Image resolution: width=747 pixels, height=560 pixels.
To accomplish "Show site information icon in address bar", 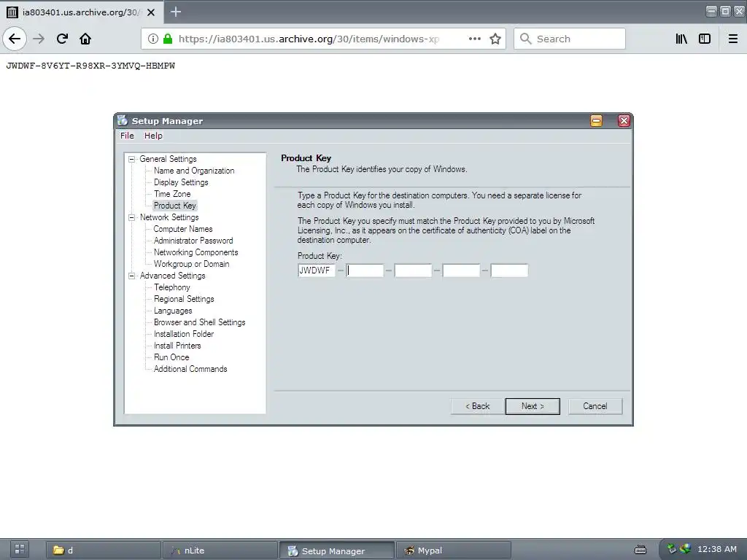I will (x=153, y=39).
